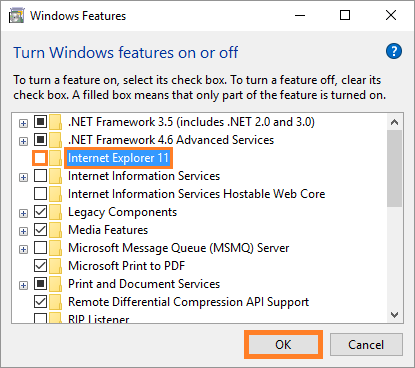Select the .NET Framework 4.6 Advanced Services item
Image resolution: width=415 pixels, height=368 pixels.
click(x=171, y=140)
